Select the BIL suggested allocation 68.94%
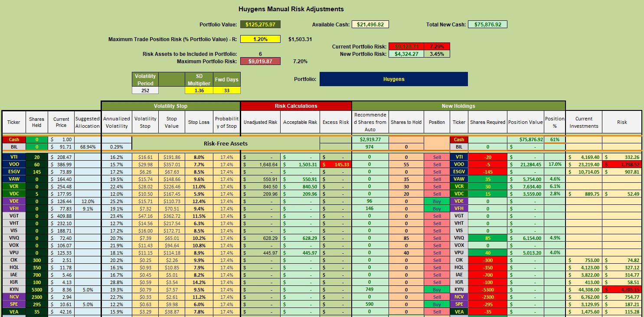 point(87,147)
